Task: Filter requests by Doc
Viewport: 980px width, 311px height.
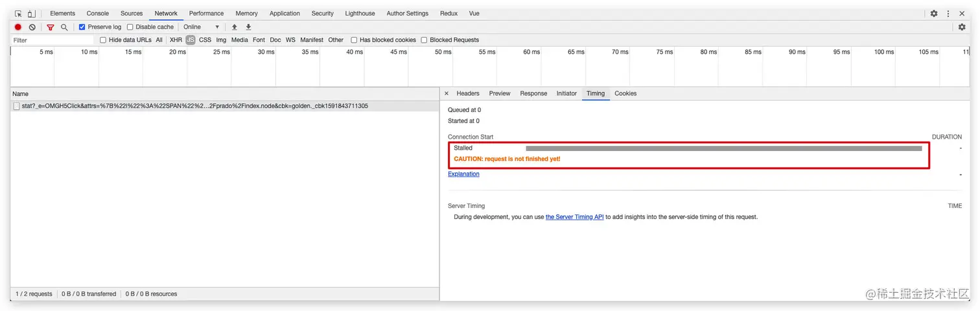Action: pyautogui.click(x=275, y=40)
